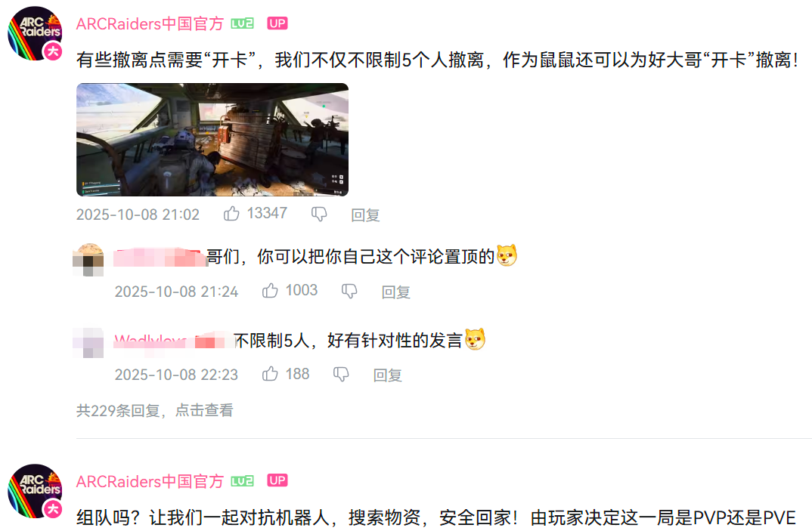This screenshot has height=528, width=812.
Task: Open bottom ARCRaiders中国官方 username link
Action: [x=150, y=481]
